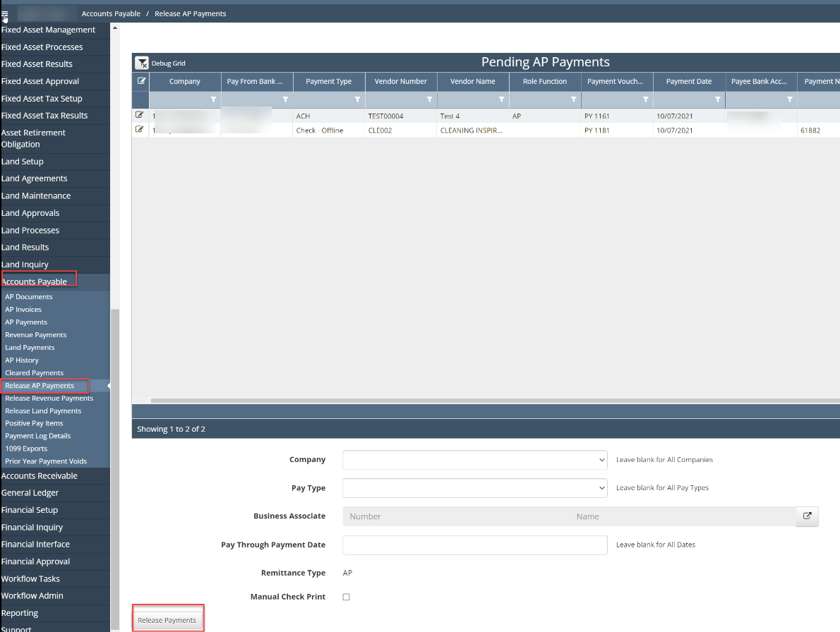Viewport: 840px width, 632px height.
Task: Click filter icon under Payment Type column
Action: pos(357,100)
